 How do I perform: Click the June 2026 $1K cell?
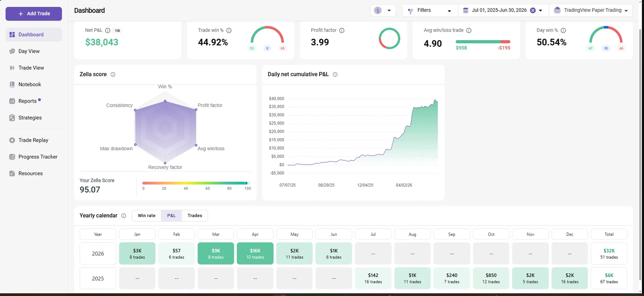tap(334, 254)
